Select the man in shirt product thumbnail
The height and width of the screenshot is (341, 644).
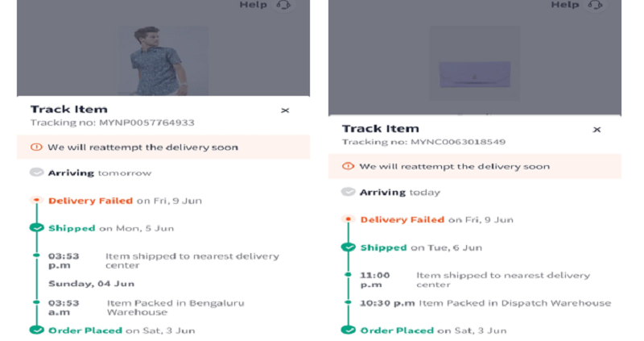point(163,60)
